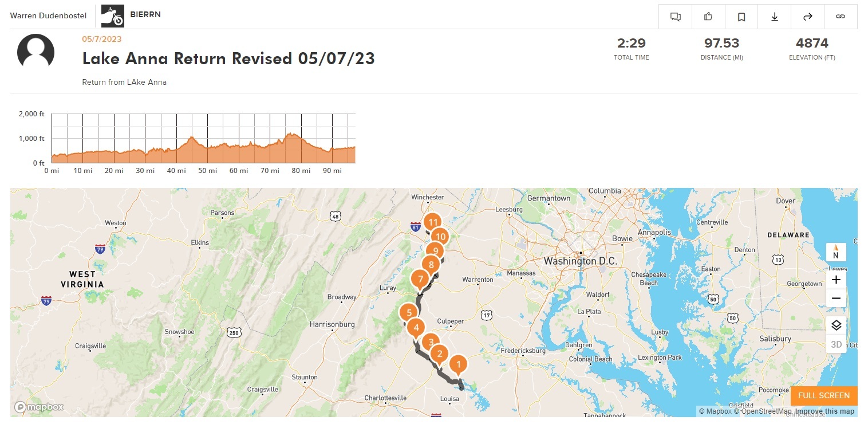This screenshot has width=868, height=424.
Task: Open the map layers selector
Action: pos(836,325)
